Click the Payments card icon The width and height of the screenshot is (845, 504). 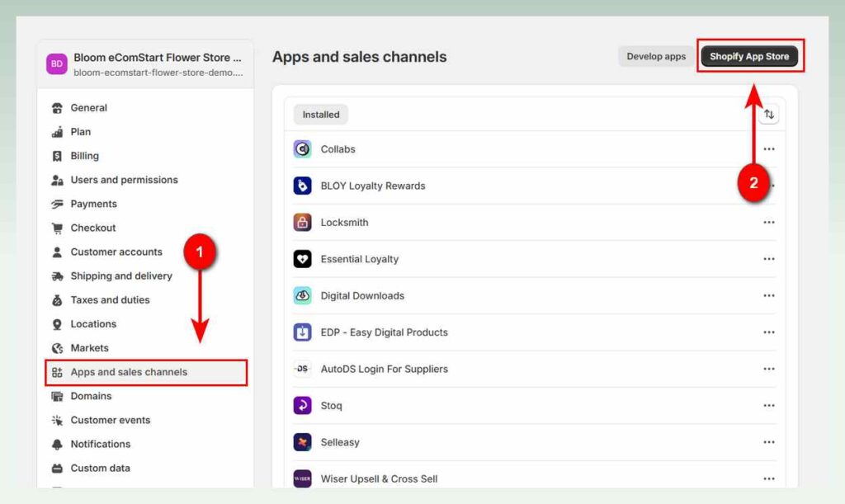pos(57,204)
